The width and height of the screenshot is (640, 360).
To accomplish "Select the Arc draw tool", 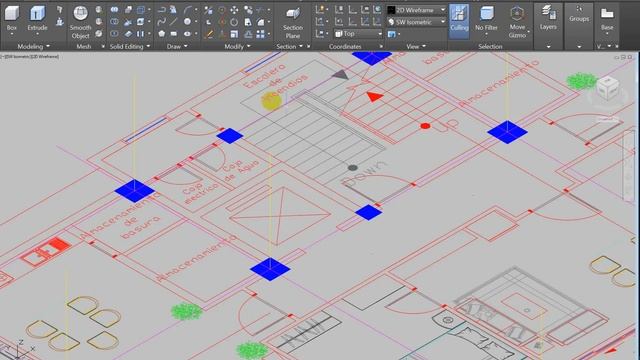I will (x=187, y=9).
